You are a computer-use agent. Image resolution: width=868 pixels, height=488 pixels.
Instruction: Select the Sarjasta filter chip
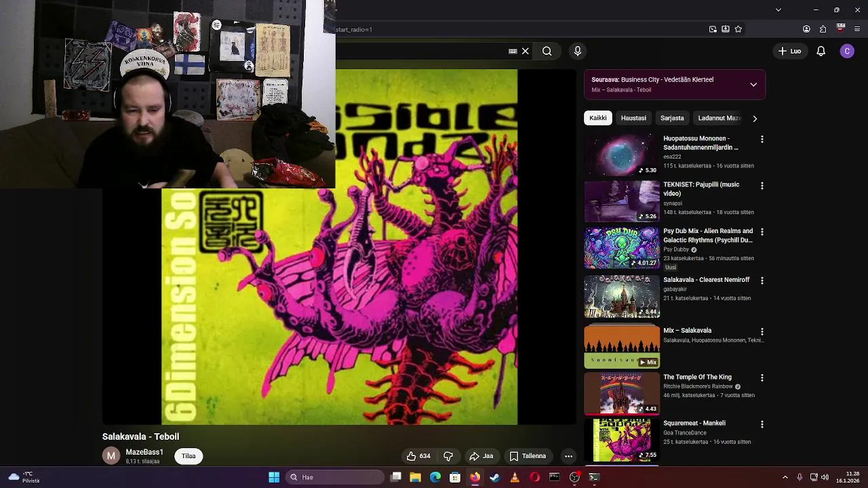click(672, 118)
